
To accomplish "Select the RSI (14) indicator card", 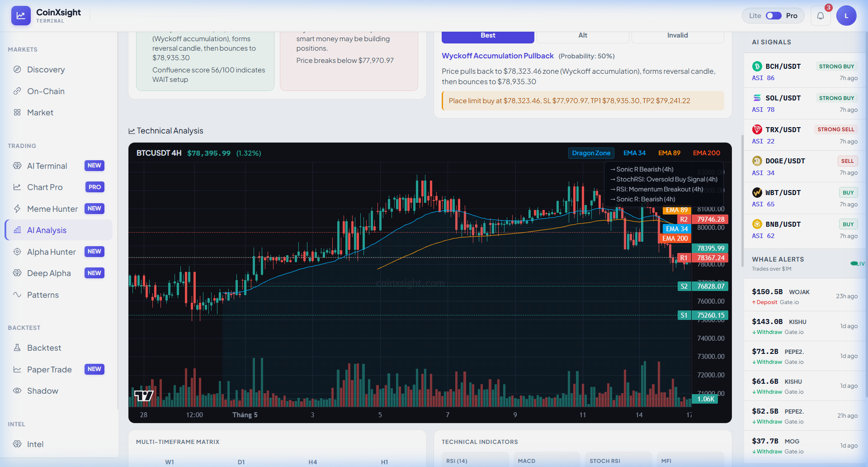I will click(x=475, y=460).
